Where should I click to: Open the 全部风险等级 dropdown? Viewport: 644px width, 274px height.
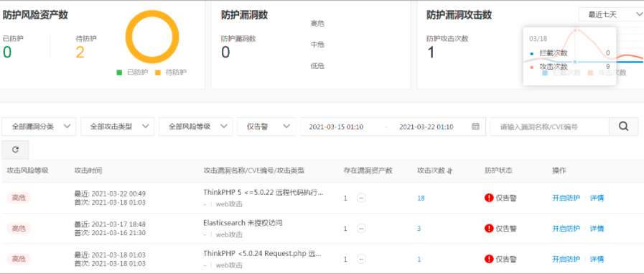[x=195, y=127]
